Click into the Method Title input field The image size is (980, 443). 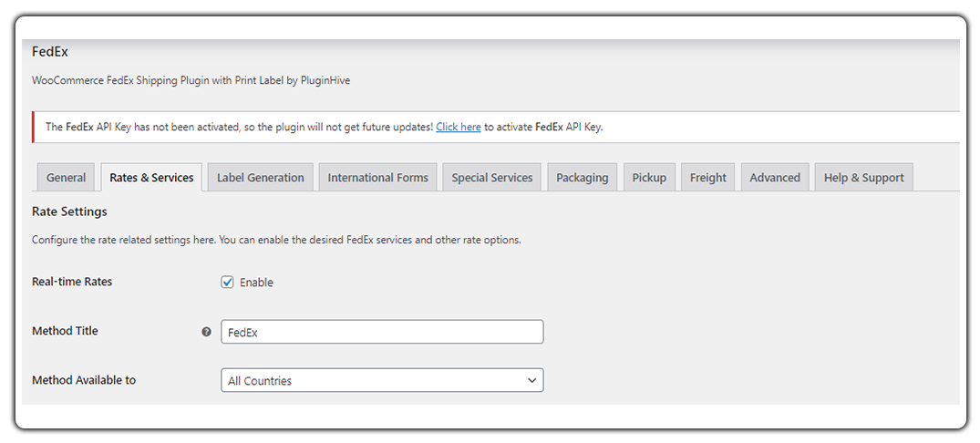tap(382, 332)
